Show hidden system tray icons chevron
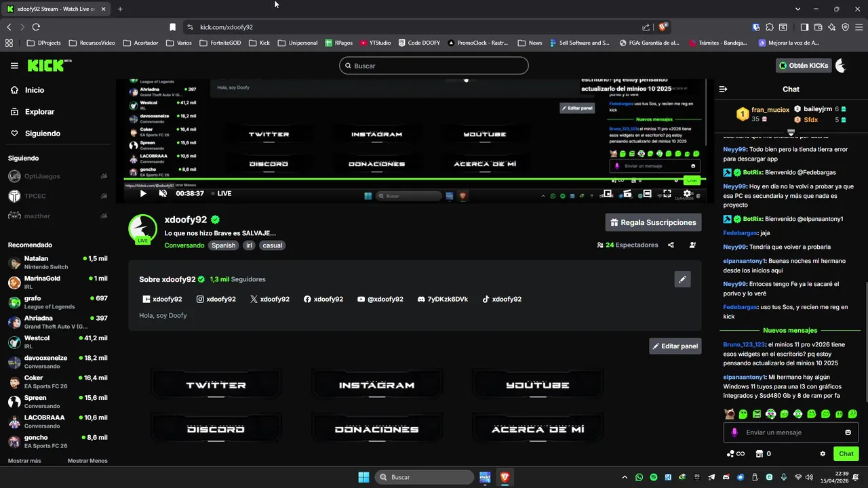 pos(625,477)
